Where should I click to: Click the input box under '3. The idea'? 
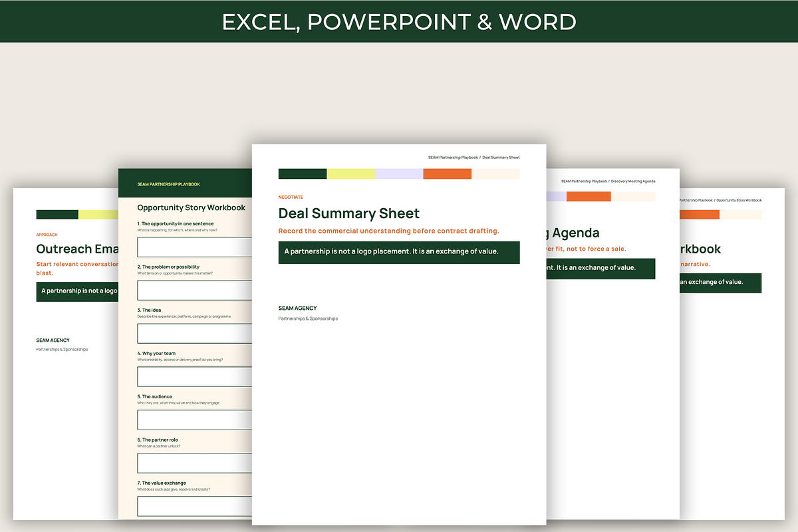pos(195,333)
